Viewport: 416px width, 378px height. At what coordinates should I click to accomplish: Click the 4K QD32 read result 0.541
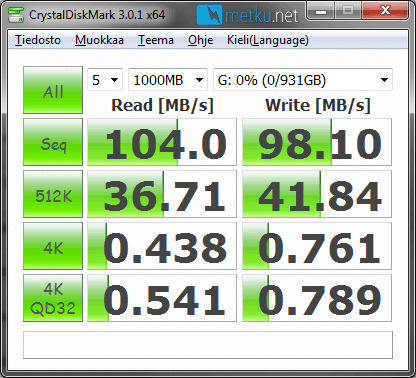tap(162, 298)
